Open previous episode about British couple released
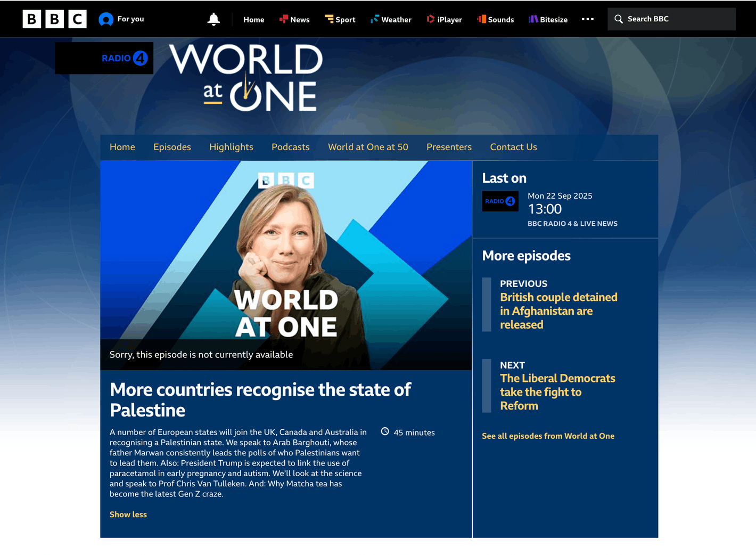This screenshot has width=756, height=555. [x=558, y=311]
